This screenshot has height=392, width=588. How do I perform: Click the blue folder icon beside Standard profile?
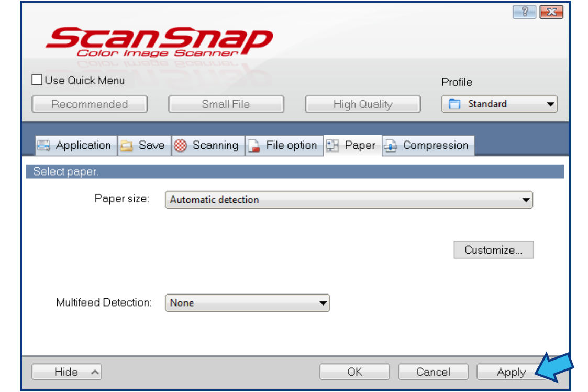click(x=454, y=104)
